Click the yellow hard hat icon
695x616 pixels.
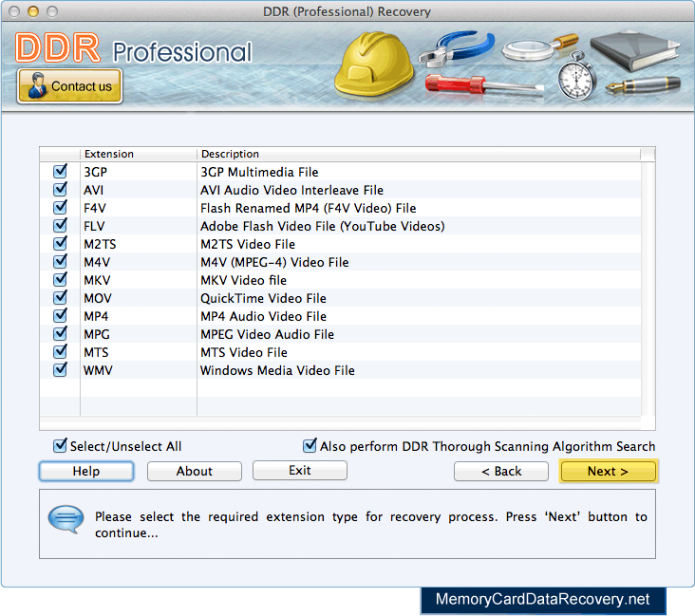(x=374, y=64)
